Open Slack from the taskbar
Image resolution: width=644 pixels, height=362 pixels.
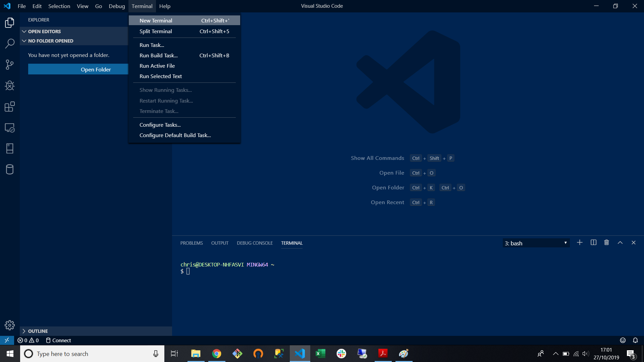coord(341,354)
